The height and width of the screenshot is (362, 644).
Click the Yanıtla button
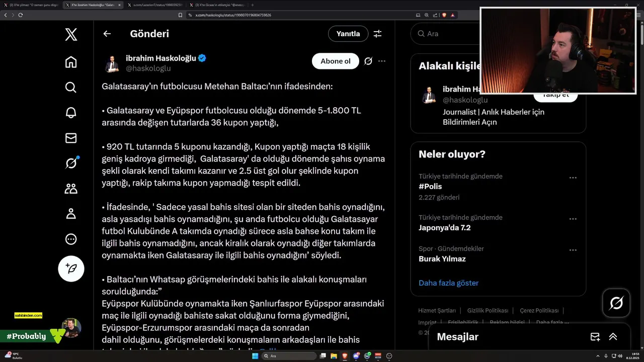pyautogui.click(x=348, y=34)
